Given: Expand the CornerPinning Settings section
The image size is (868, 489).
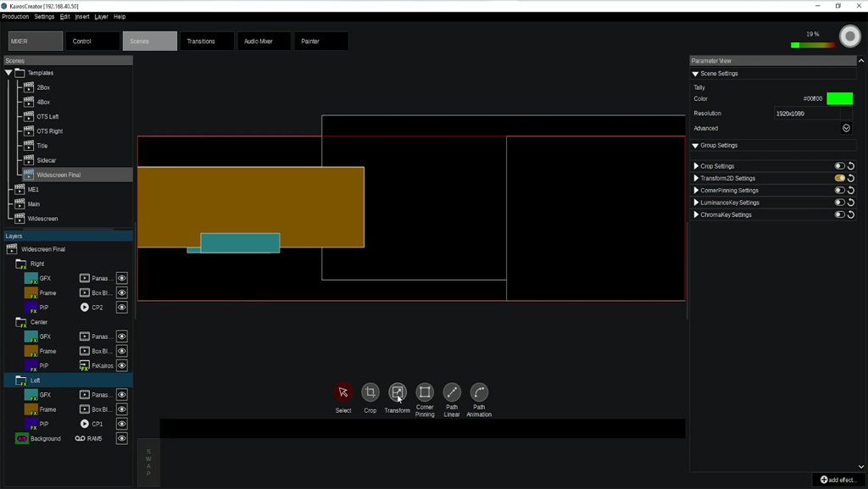Looking at the screenshot, I should [x=697, y=191].
